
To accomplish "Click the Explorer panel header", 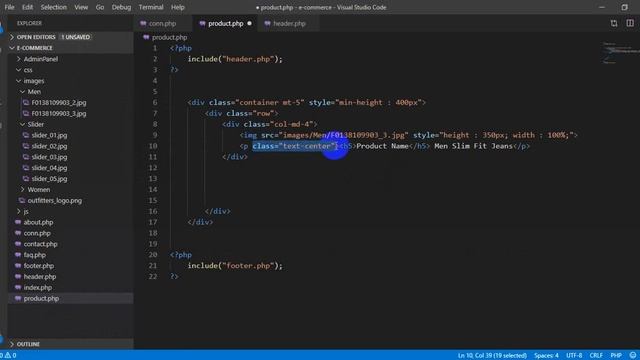I will coord(29,23).
